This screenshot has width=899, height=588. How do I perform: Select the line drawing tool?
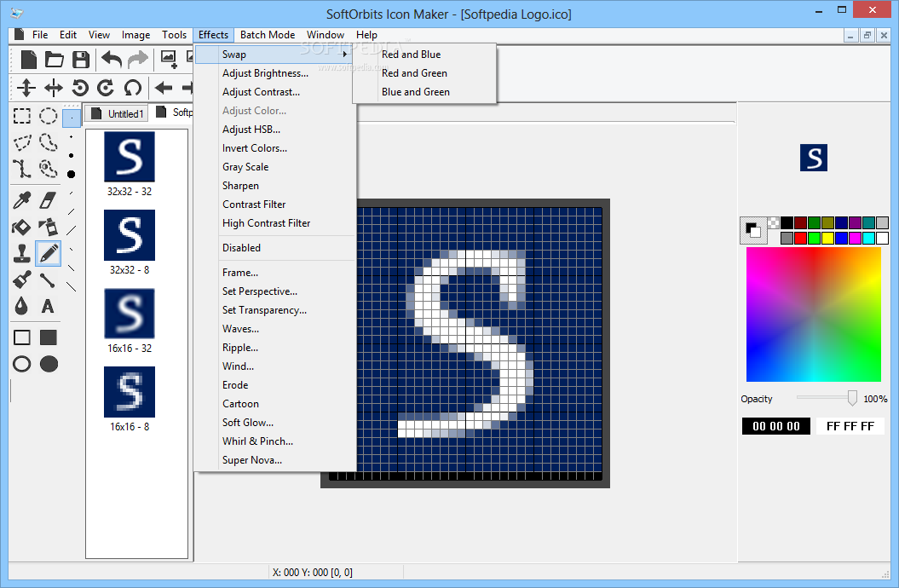tap(49, 280)
